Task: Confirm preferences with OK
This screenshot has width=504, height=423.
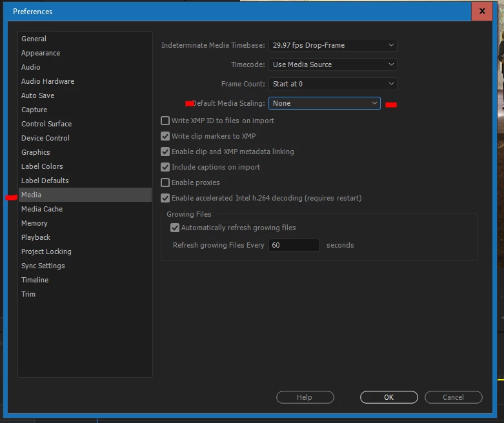Action: [x=389, y=397]
